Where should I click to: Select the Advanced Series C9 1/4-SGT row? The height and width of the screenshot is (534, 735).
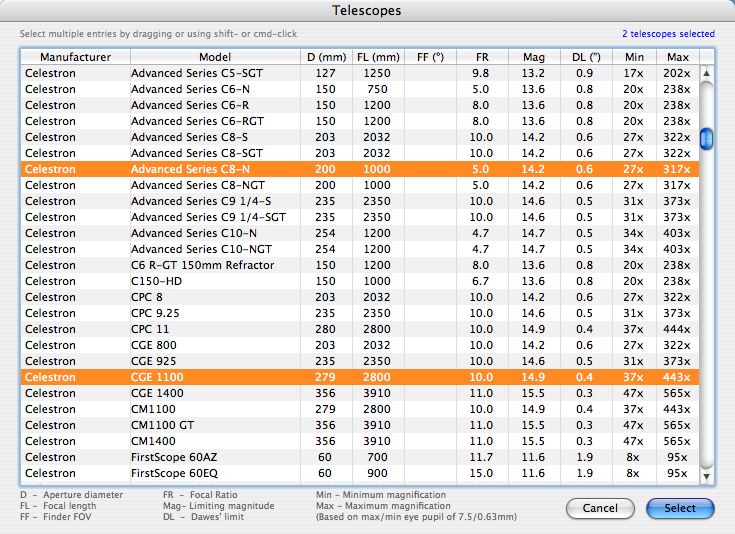click(x=360, y=217)
